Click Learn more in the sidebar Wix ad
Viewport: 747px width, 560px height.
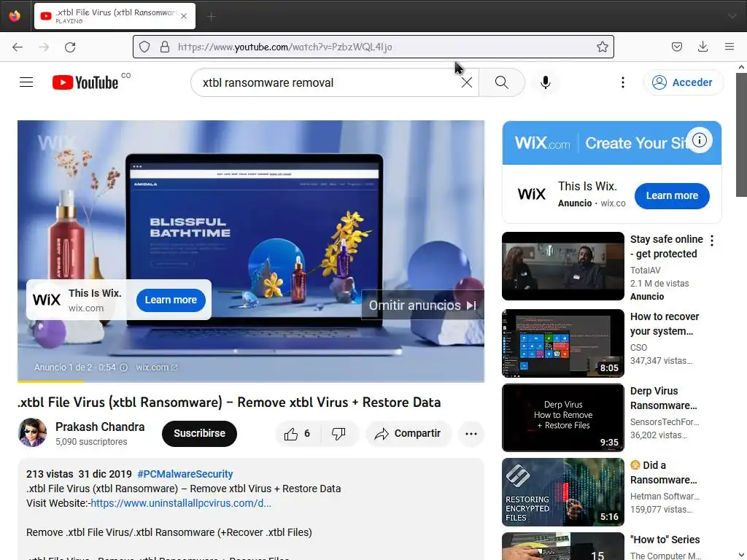point(672,195)
